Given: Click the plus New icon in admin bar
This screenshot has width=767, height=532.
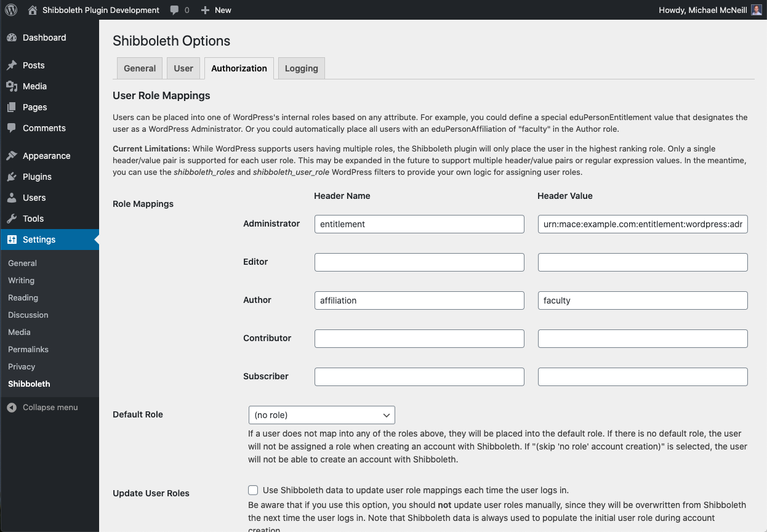Looking at the screenshot, I should 206,10.
